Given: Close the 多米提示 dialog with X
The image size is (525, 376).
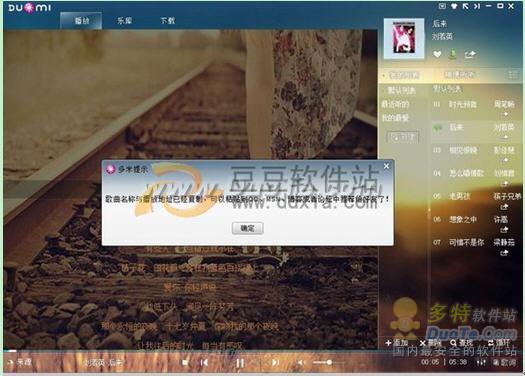Looking at the screenshot, I should [386, 166].
